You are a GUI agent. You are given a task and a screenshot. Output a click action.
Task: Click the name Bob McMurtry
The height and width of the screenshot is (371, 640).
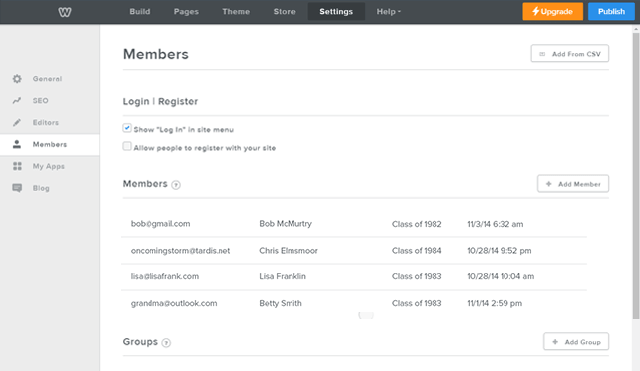(x=285, y=224)
